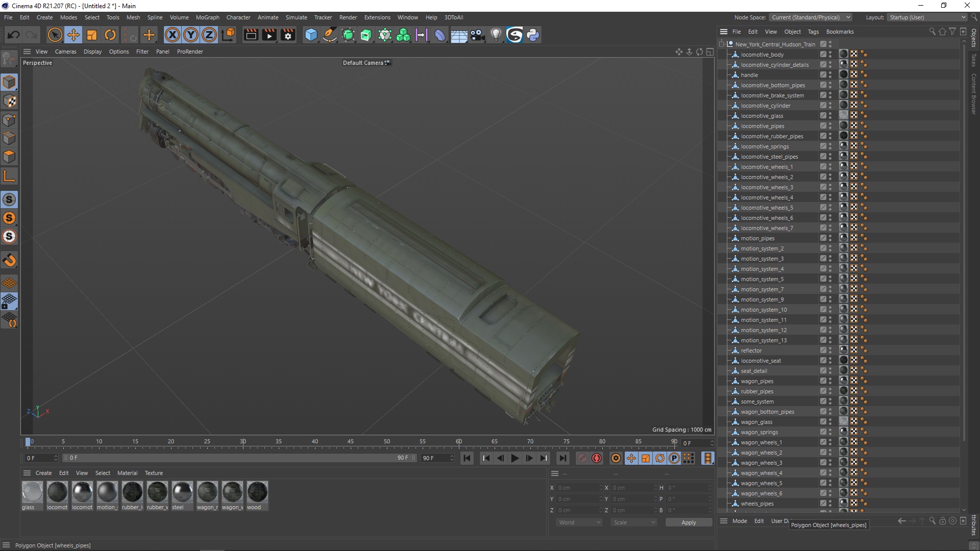Open the World coordinate dropdown
Image resolution: width=980 pixels, height=551 pixels.
click(x=579, y=522)
